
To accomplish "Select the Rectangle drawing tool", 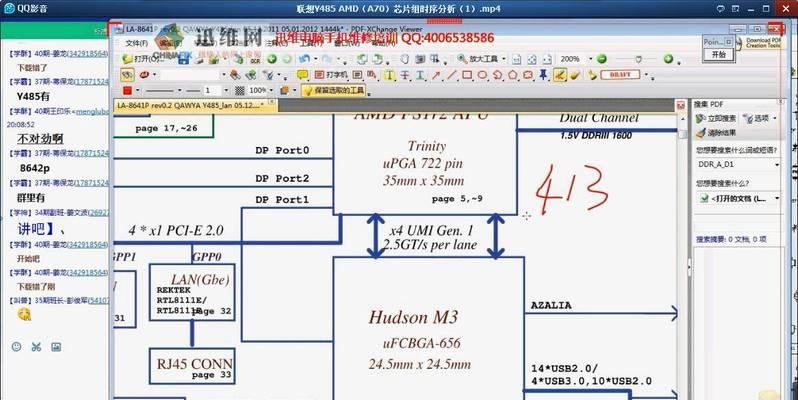I will [467, 75].
